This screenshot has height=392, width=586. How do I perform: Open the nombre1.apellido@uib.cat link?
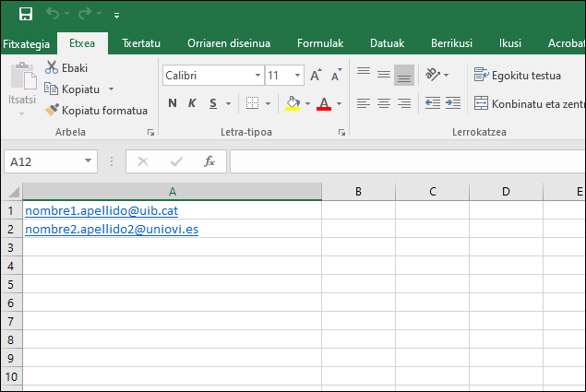click(101, 210)
